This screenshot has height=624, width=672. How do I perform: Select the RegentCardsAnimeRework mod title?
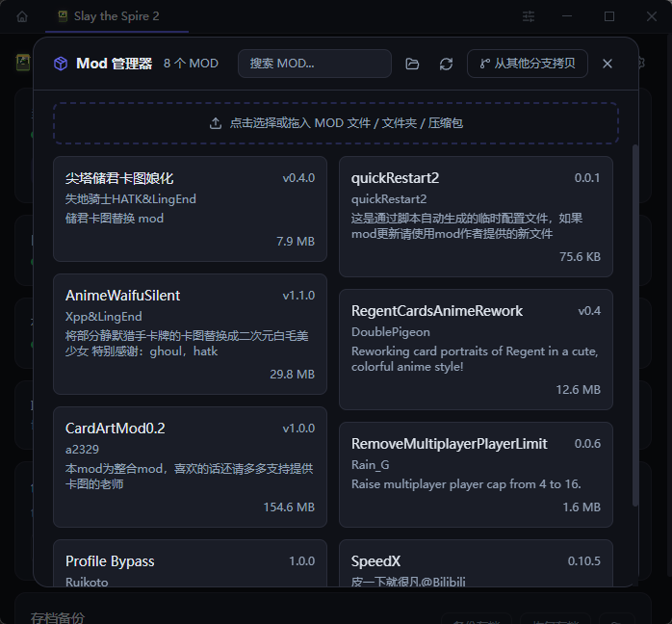pos(437,311)
